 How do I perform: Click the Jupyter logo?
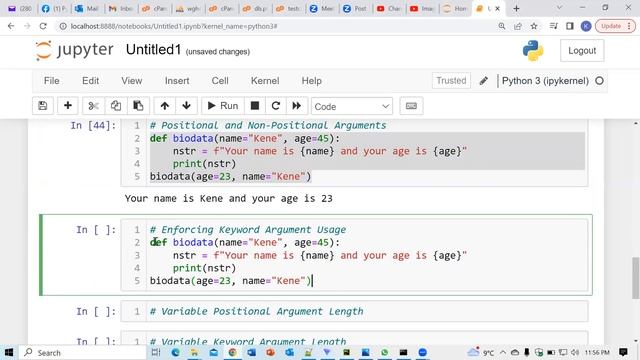75,50
